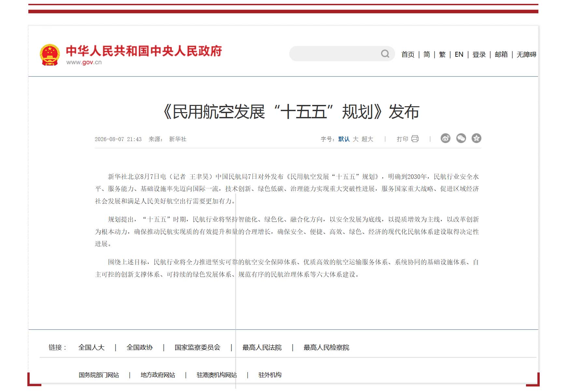Open 驻外机构 link
The image size is (569, 392).
click(x=270, y=375)
